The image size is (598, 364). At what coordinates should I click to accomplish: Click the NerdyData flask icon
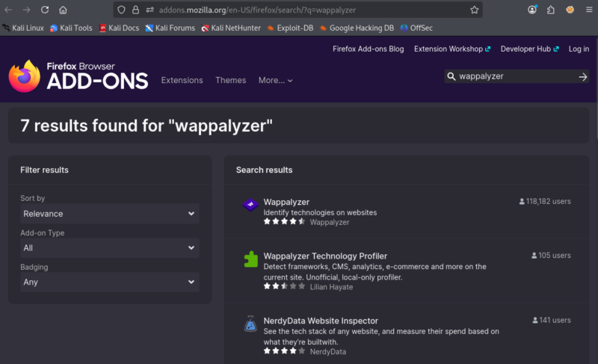pyautogui.click(x=250, y=324)
